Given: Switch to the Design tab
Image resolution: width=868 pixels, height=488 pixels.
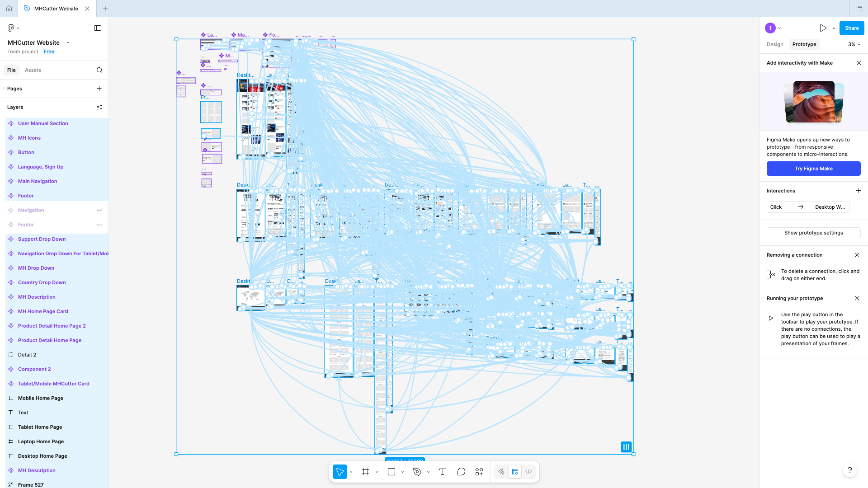Looking at the screenshot, I should (774, 44).
